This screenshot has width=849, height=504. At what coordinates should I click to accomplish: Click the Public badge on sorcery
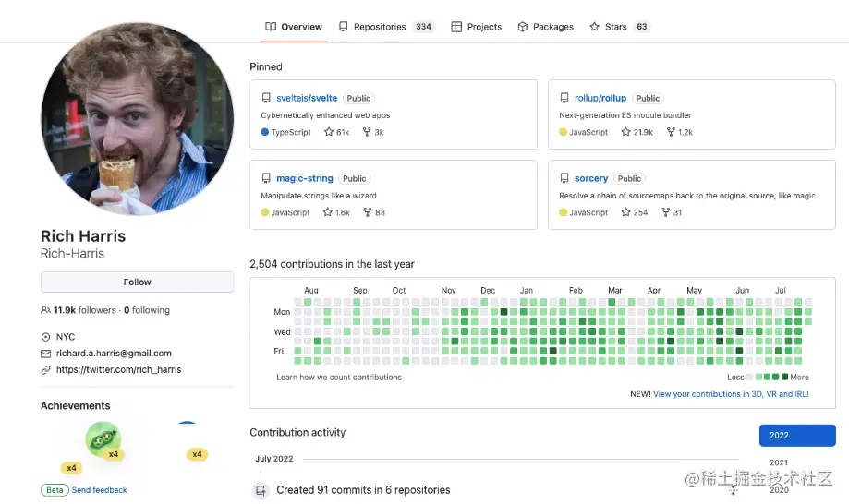click(629, 178)
